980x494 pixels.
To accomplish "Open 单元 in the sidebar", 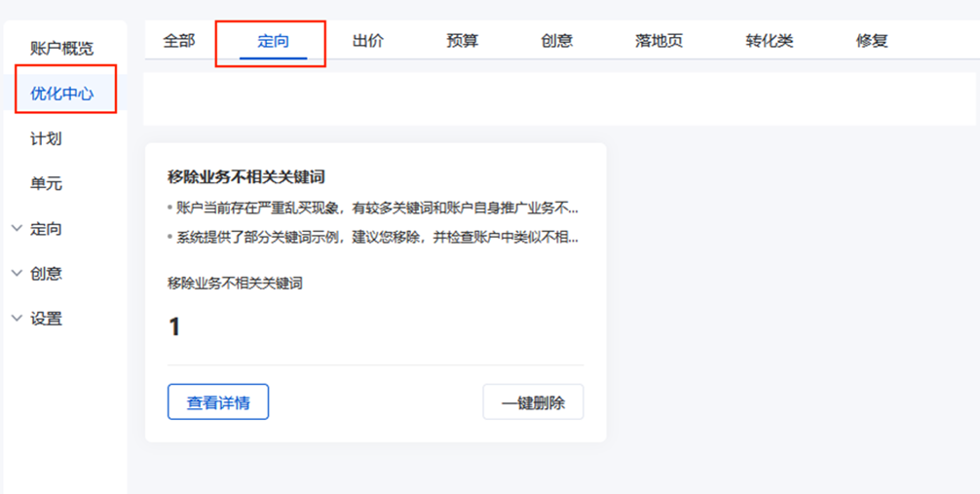I will pos(46,184).
